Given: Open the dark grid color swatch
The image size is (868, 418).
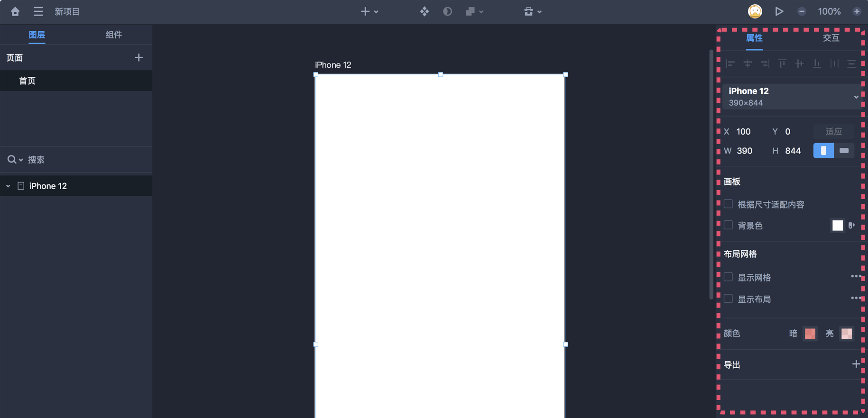Looking at the screenshot, I should (810, 334).
